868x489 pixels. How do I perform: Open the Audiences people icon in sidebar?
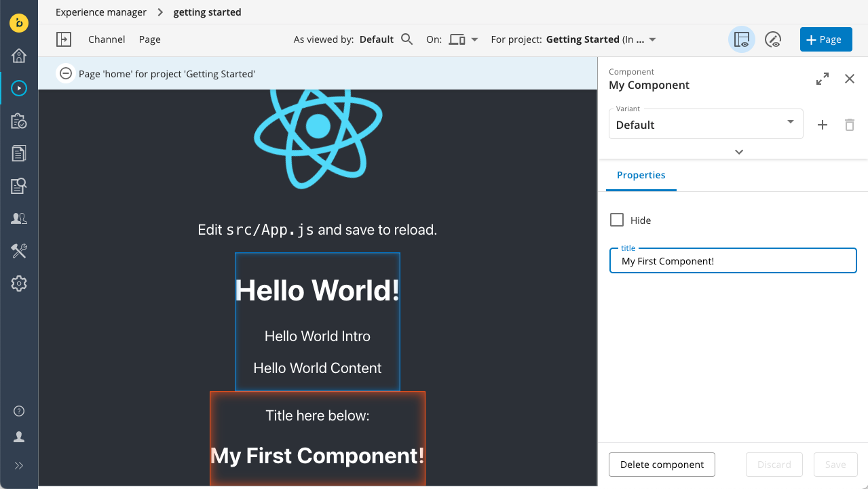click(19, 218)
